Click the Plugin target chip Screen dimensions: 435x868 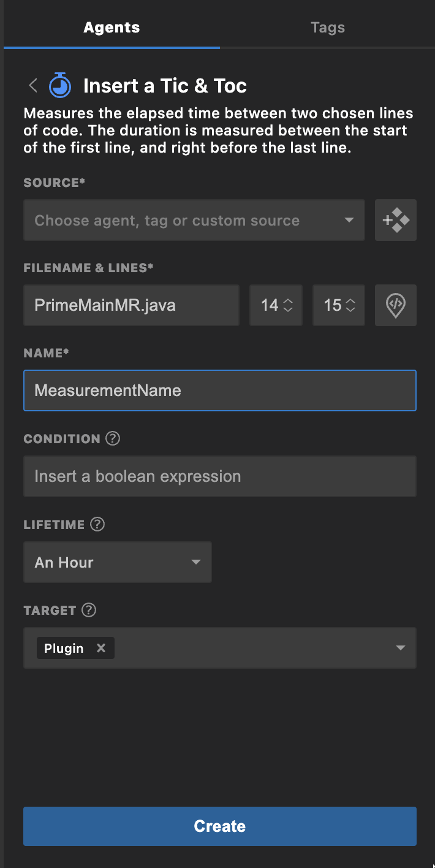[x=64, y=648]
